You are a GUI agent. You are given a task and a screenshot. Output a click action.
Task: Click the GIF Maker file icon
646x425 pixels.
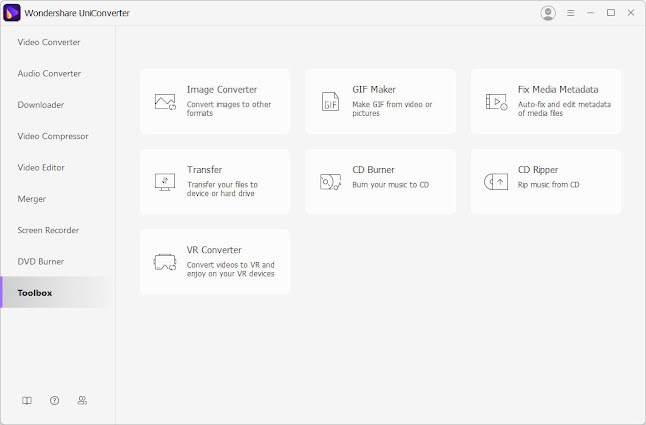330,102
